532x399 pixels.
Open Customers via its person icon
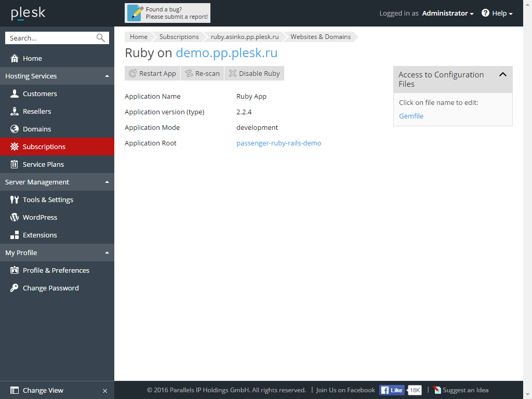tap(15, 94)
